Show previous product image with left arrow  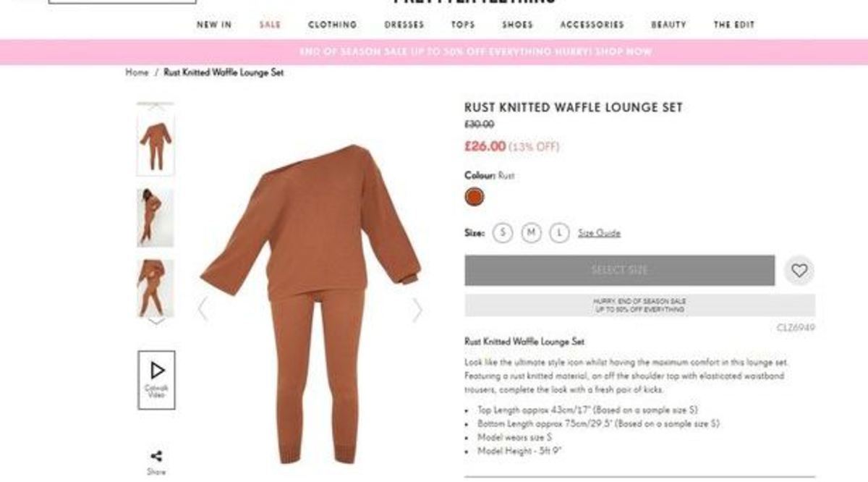tap(203, 308)
